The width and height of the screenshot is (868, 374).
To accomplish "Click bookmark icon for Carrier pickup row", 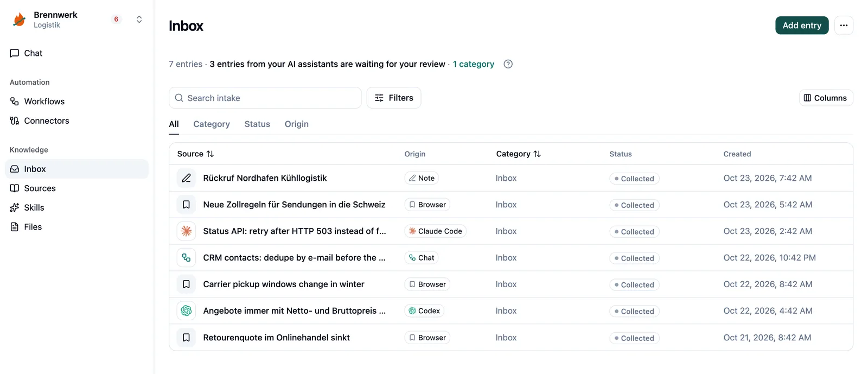I will point(186,284).
